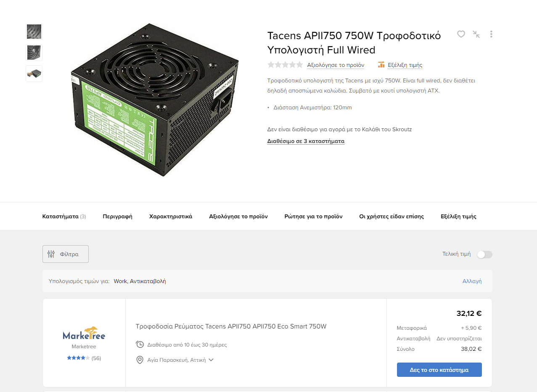This screenshot has height=392, width=537.
Task: Toggle the Τελική τιμή switch
Action: pyautogui.click(x=484, y=254)
